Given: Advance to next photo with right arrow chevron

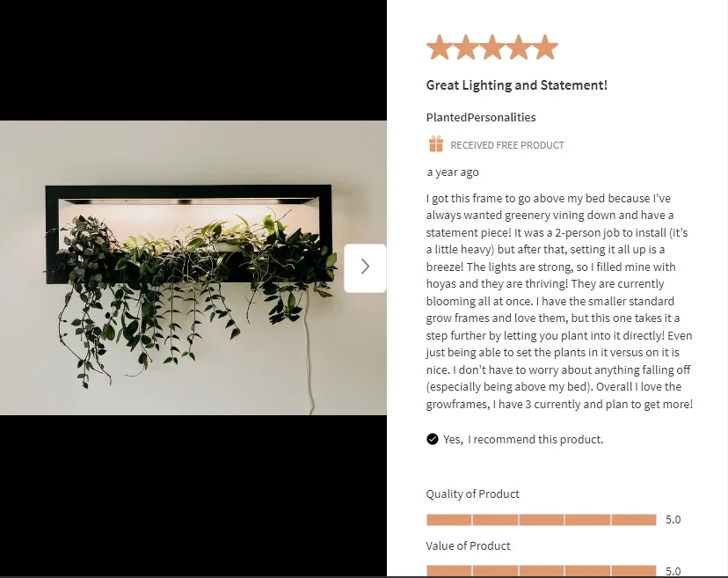Looking at the screenshot, I should tap(365, 267).
